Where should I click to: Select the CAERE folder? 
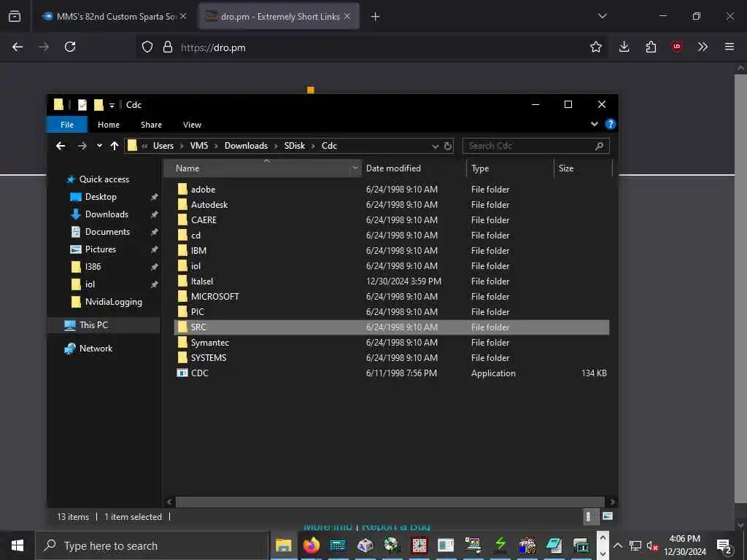pos(204,220)
